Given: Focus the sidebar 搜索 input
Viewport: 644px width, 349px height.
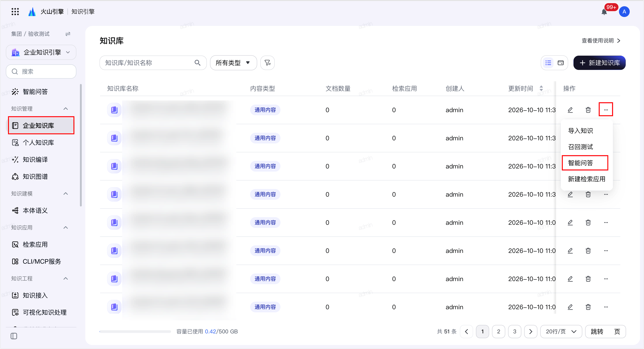Looking at the screenshot, I should pos(41,71).
